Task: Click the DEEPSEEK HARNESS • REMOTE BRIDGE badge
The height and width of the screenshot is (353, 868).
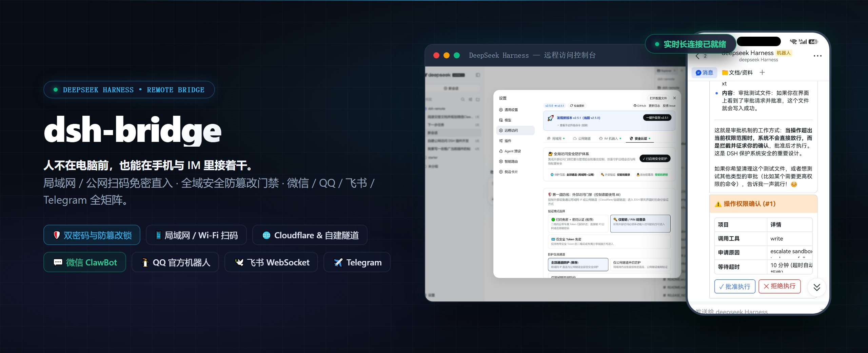Action: pyautogui.click(x=129, y=90)
